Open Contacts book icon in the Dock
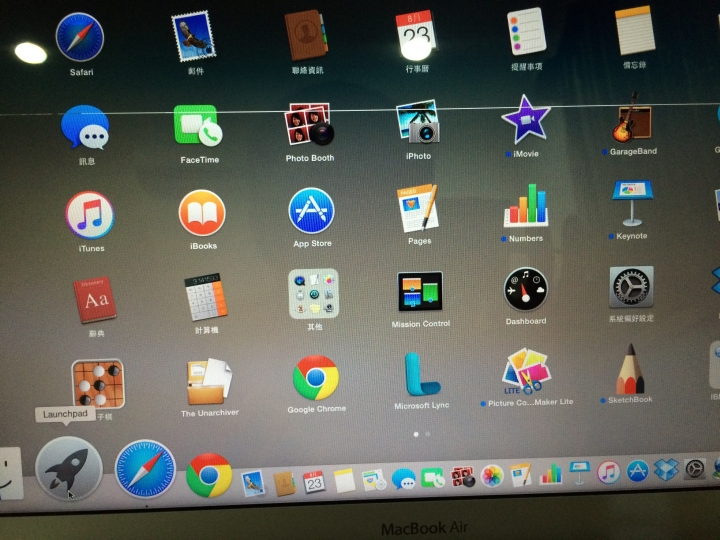Screen dimensions: 720x540 pos(284,483)
